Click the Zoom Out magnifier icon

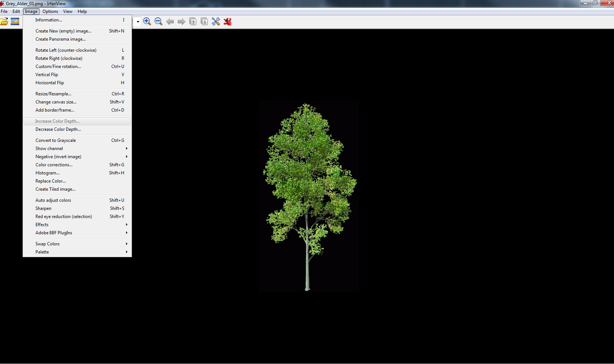[x=159, y=21]
